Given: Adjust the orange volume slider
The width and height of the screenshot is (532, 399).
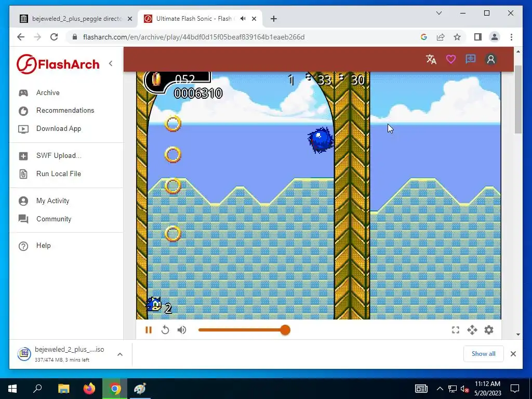Looking at the screenshot, I should [x=244, y=330].
